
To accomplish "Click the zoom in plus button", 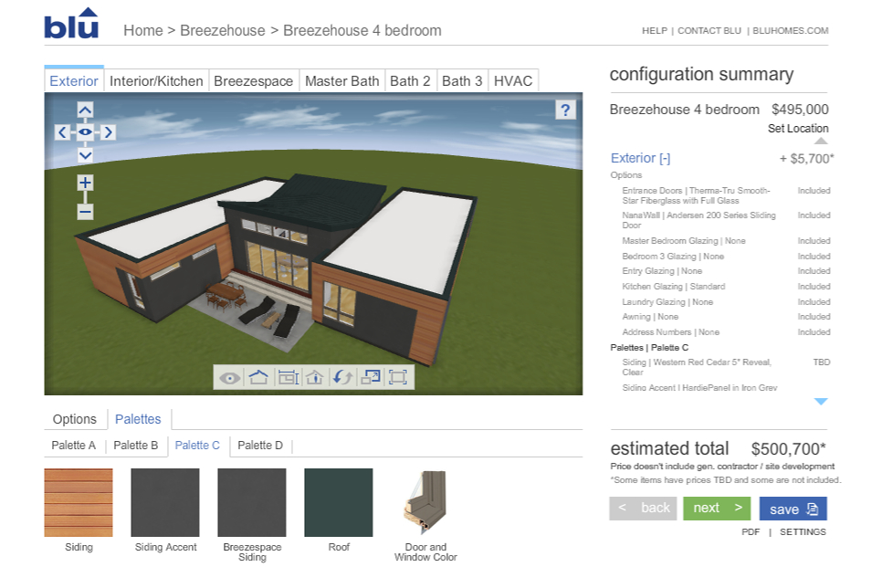I will [85, 183].
